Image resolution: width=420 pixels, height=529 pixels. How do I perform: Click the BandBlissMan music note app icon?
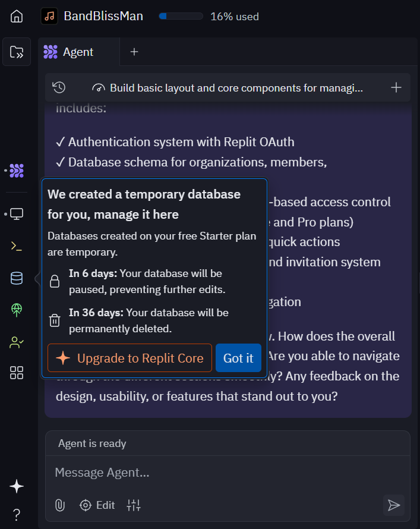pos(49,16)
